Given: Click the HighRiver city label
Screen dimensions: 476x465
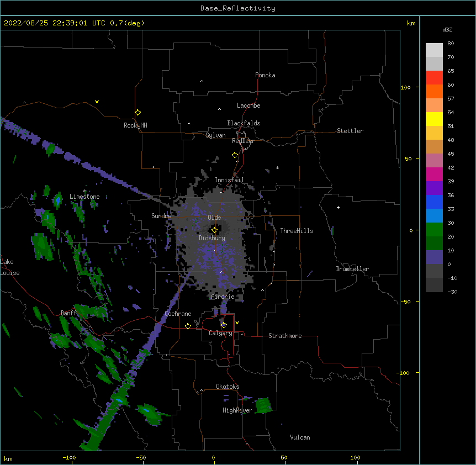Looking at the screenshot, I should [237, 410].
